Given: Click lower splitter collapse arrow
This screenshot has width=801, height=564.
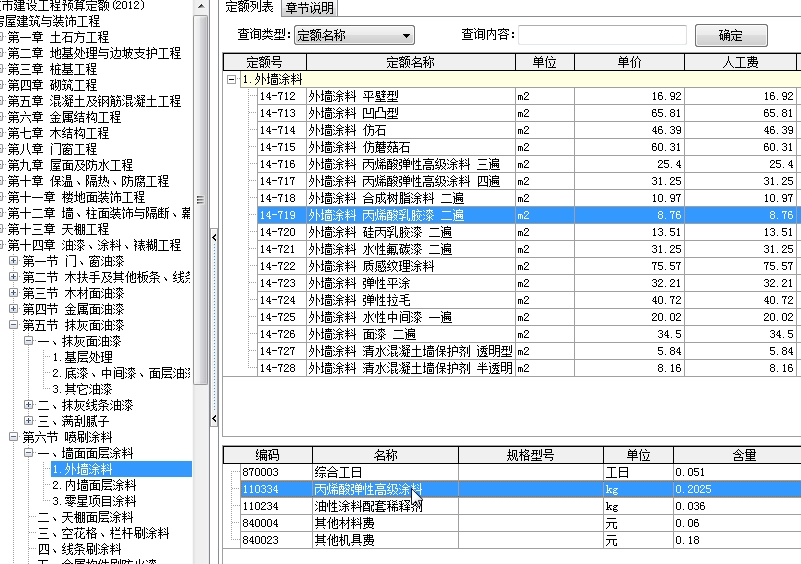Looking at the screenshot, I should [x=214, y=419].
